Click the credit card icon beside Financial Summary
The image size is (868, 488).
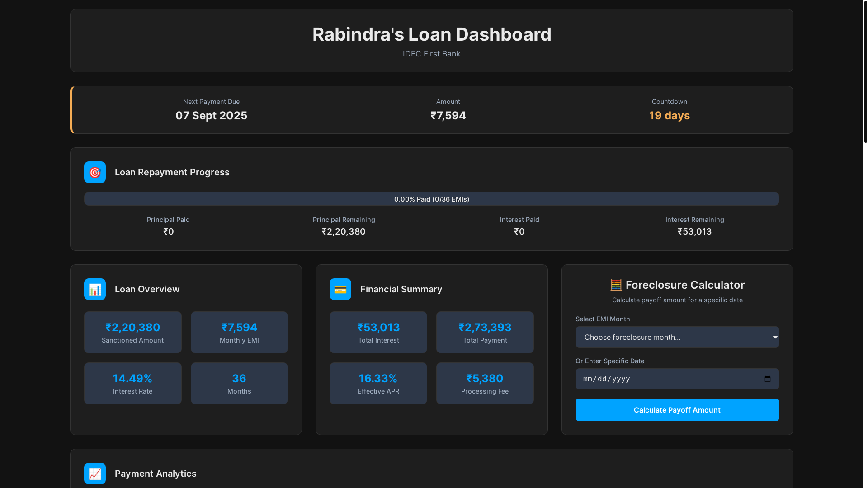pos(340,289)
